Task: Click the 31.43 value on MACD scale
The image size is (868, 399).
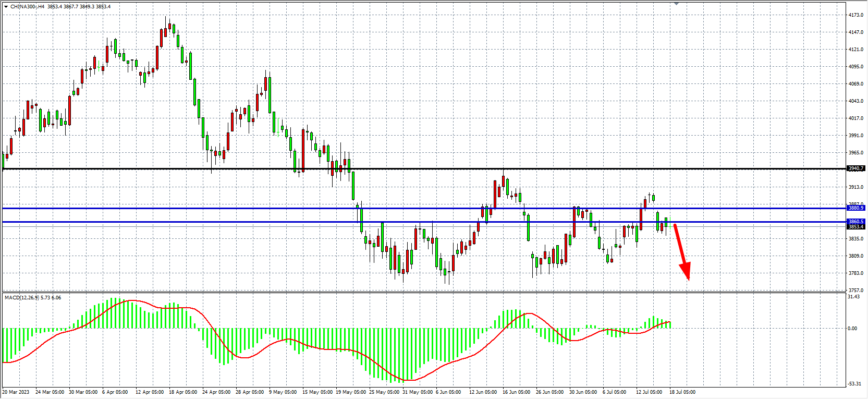Action: (x=853, y=297)
